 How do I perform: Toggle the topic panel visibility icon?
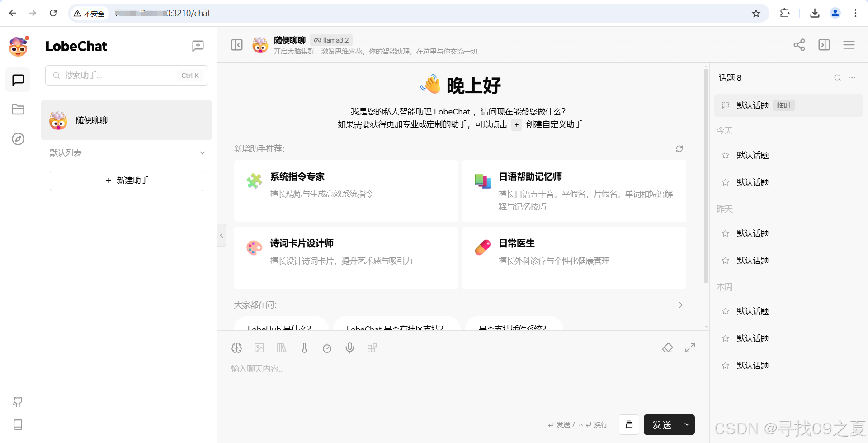tap(824, 45)
